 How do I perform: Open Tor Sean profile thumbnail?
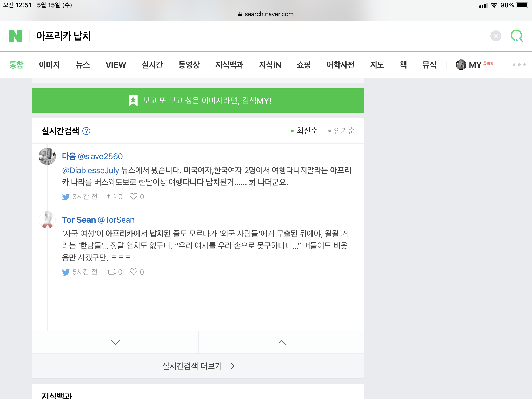[47, 220]
